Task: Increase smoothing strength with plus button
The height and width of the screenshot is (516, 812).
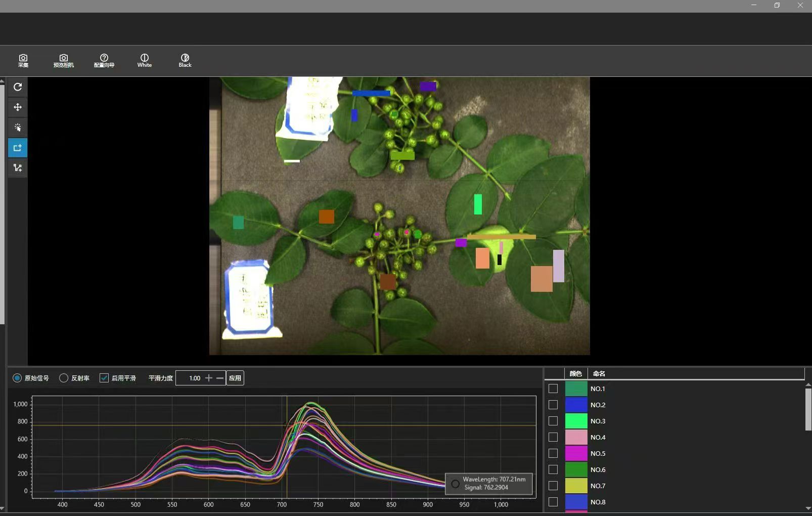Action: tap(208, 378)
